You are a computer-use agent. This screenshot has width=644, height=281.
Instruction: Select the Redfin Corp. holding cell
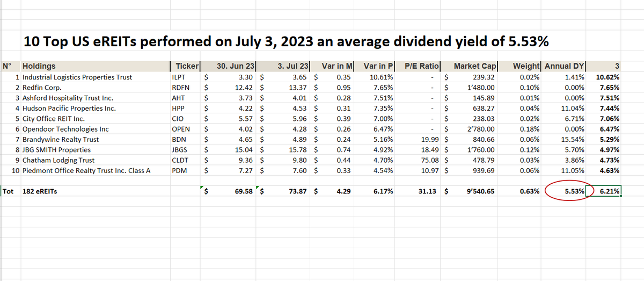[95, 88]
